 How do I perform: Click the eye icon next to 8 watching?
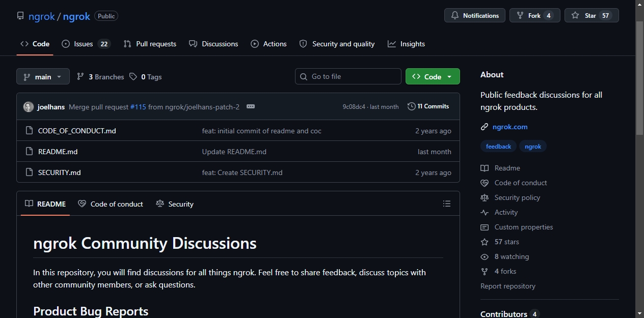pos(485,256)
